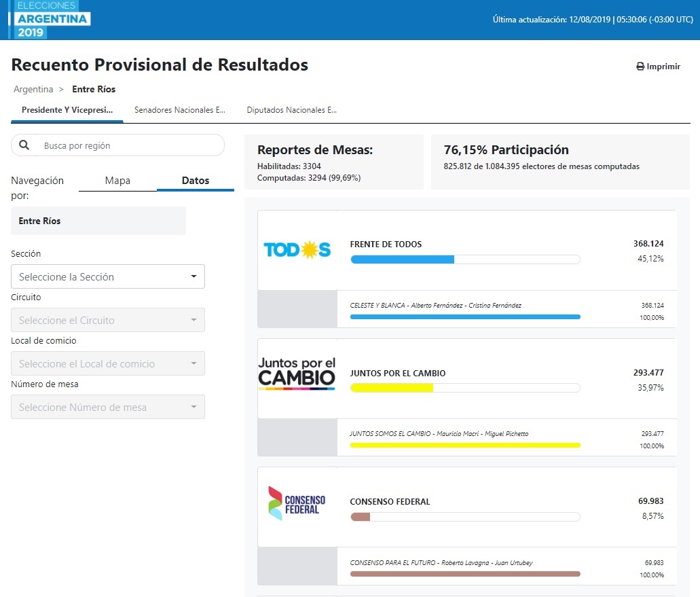Screen dimensions: 700x597
Task: Click the Computadas: 3294 (99,69%) text
Action: 309,178
